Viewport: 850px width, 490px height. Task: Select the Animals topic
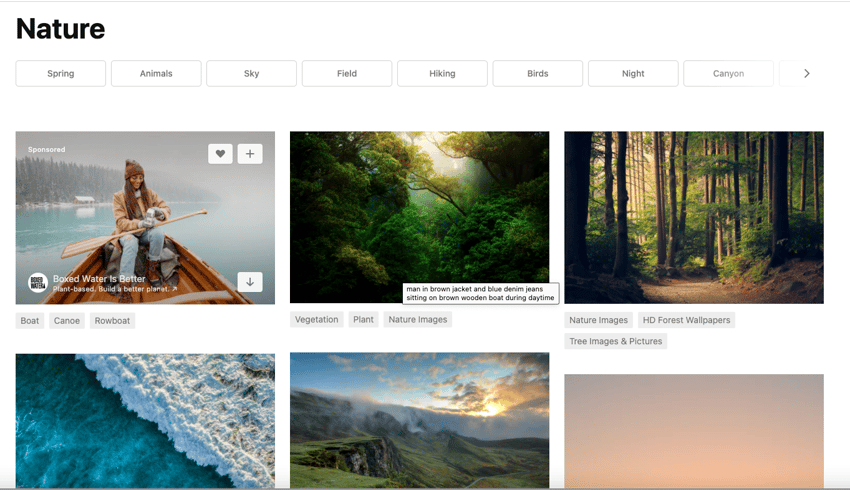[156, 73]
